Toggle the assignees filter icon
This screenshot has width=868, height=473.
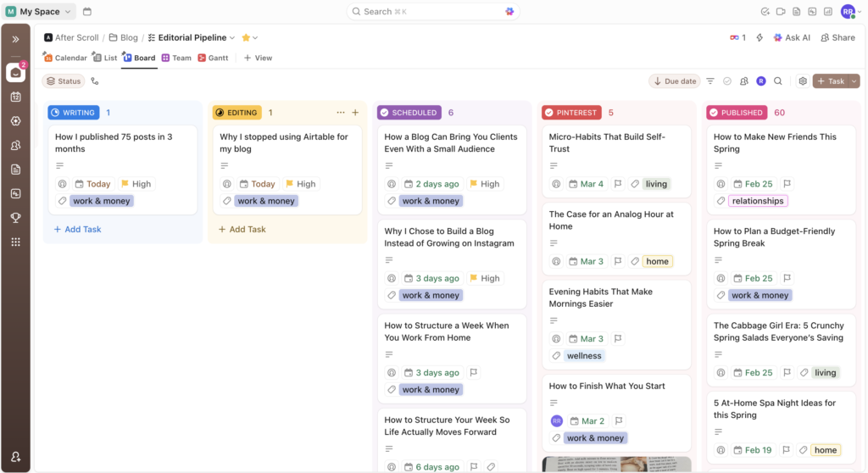click(744, 81)
